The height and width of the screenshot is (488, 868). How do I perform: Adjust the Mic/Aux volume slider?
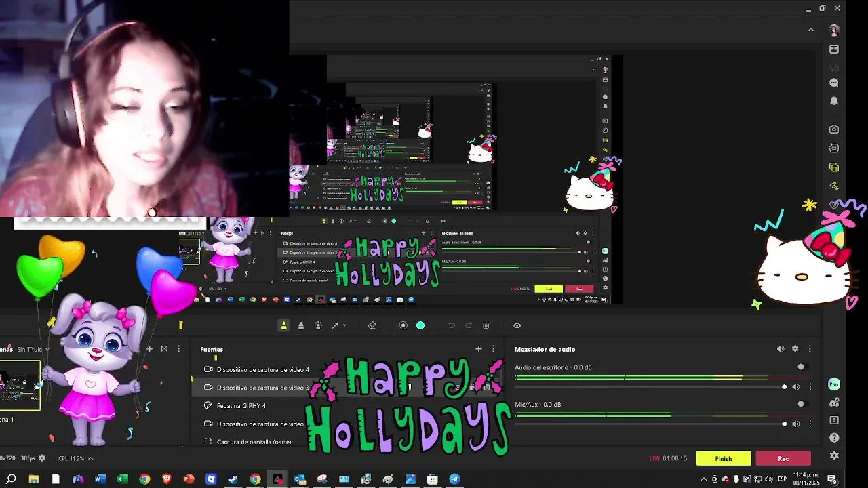[x=650, y=424]
